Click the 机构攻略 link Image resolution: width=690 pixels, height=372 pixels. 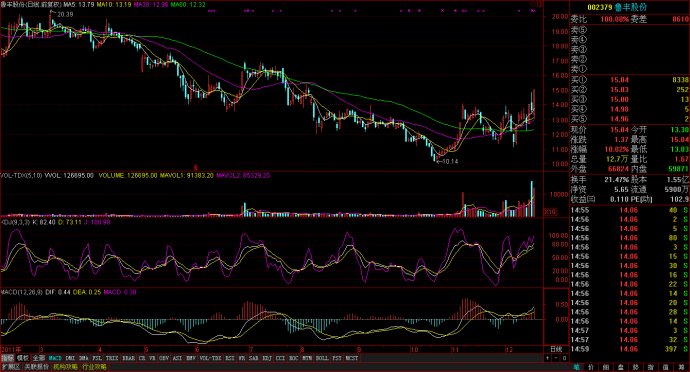tap(66, 367)
